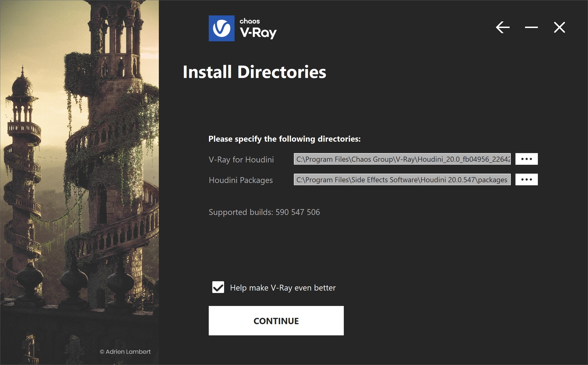Browse for Houdini Packages directory
The image size is (588, 365).
tap(526, 179)
